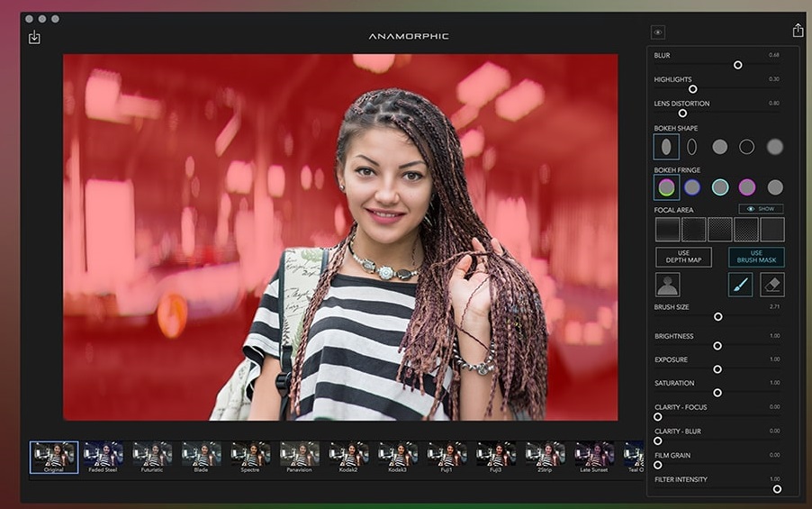Image resolution: width=812 pixels, height=509 pixels.
Task: Select the eraser mask tool
Action: 772,285
